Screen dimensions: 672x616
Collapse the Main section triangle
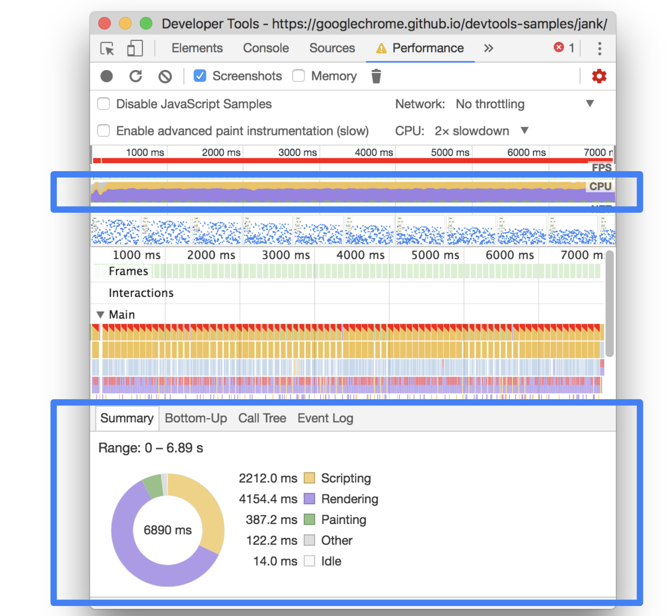pyautogui.click(x=101, y=315)
